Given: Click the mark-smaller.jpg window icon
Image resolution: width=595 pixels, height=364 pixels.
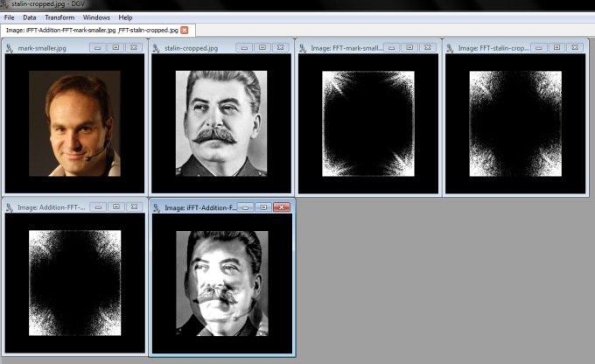Looking at the screenshot, I should [10, 48].
